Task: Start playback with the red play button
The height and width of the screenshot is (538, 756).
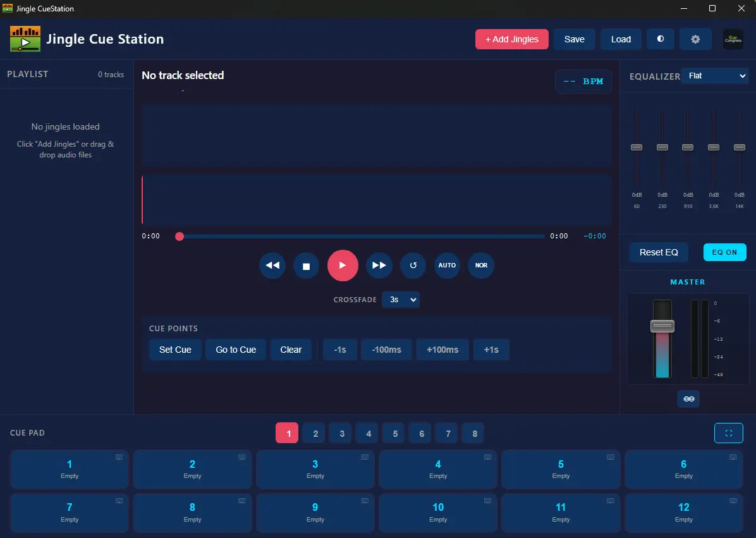Action: (343, 266)
